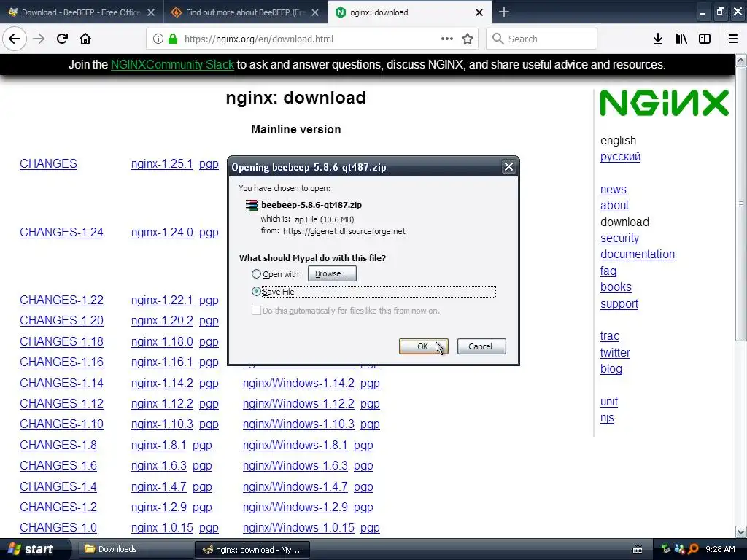747x560 pixels.
Task: Confirm the download with OK
Action: pyautogui.click(x=423, y=346)
